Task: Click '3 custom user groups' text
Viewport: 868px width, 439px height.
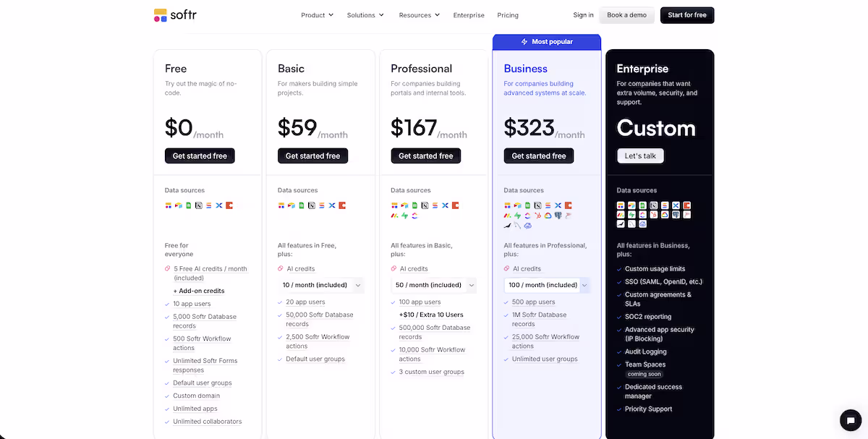Action: pos(432,372)
